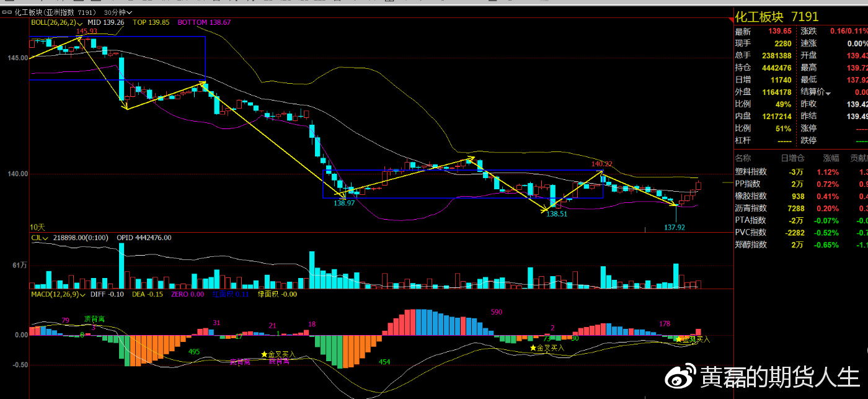Click the MID 139.26 Bollinger value
868x399 pixels.
pyautogui.click(x=105, y=22)
